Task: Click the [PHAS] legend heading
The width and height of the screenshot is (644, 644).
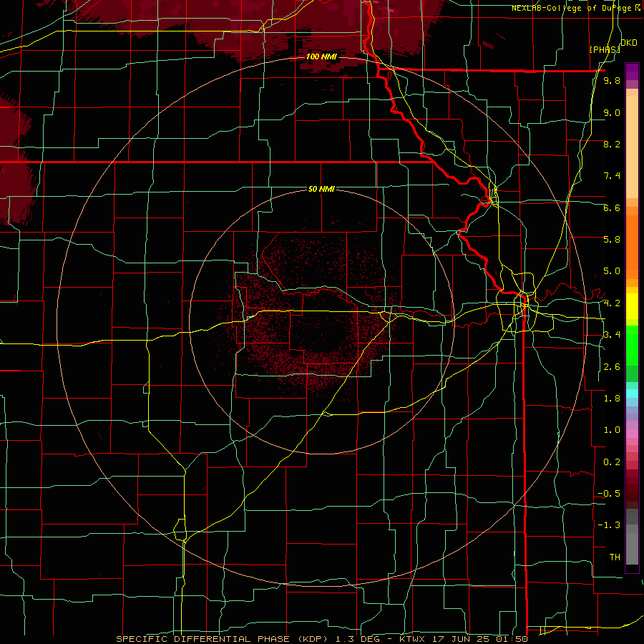Action: 605,49
